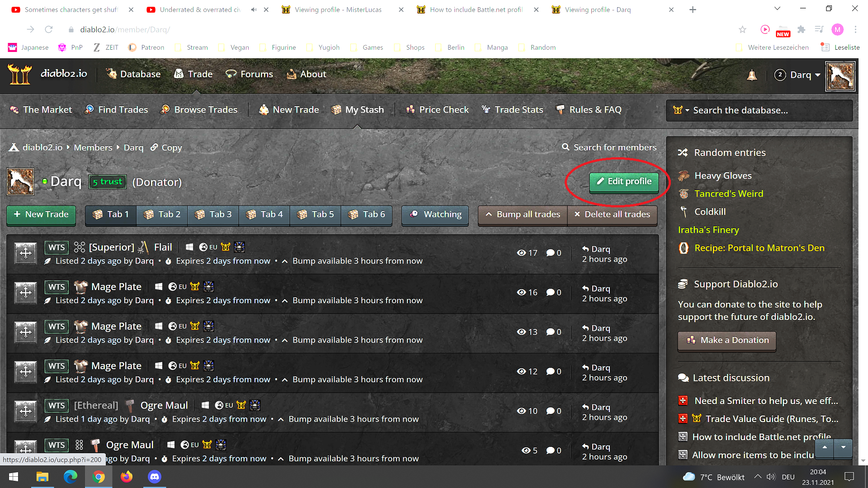The image size is (868, 488).
Task: Open the Database menu
Action: click(133, 74)
